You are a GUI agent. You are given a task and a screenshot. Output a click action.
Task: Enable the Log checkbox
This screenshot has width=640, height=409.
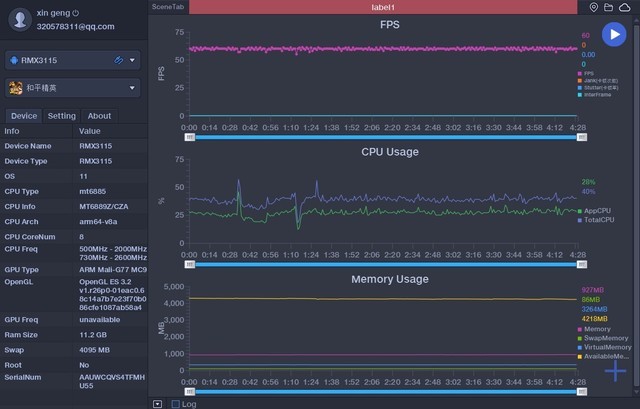pyautogui.click(x=176, y=404)
